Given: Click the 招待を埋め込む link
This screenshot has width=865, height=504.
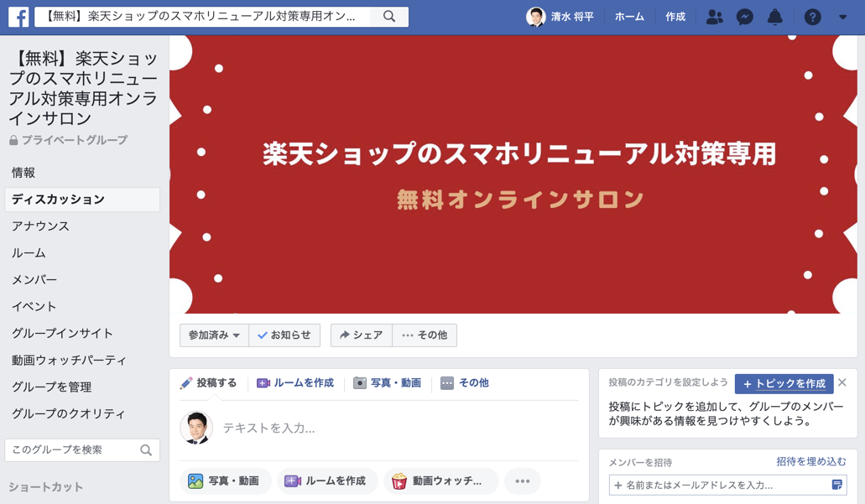Looking at the screenshot, I should [811, 461].
